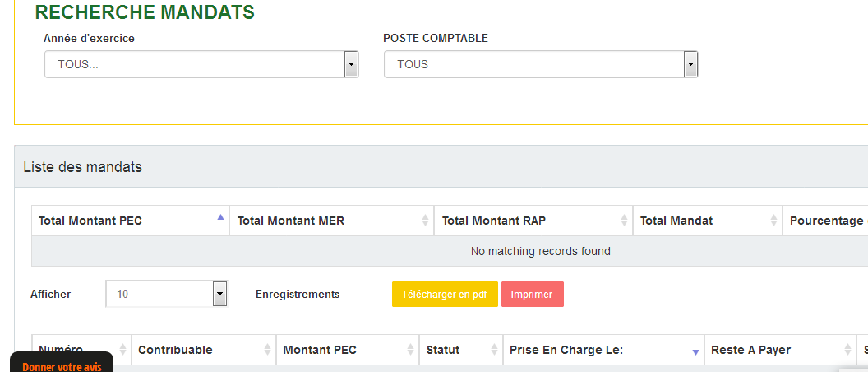The width and height of the screenshot is (868, 372).
Task: Expand the POSTE COMPTABLE dropdown
Action: (690, 64)
